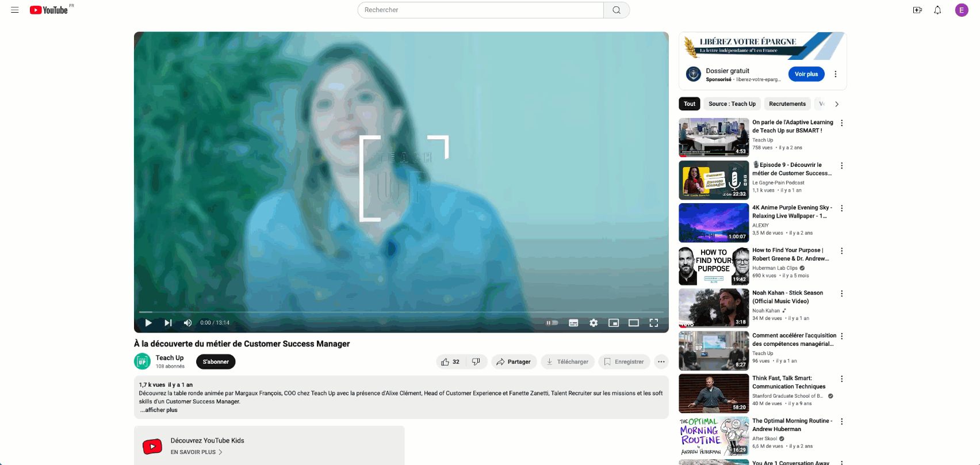Open video settings gear
The height and width of the screenshot is (465, 980).
pyautogui.click(x=594, y=323)
